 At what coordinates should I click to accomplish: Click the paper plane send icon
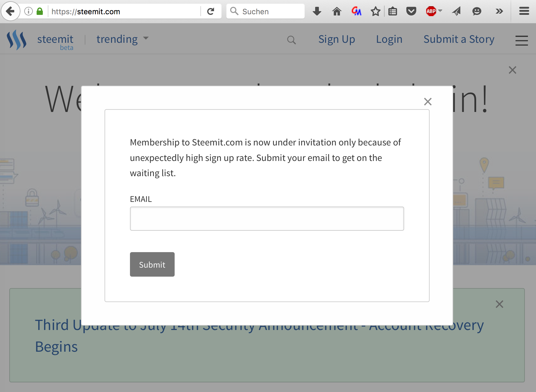457,11
